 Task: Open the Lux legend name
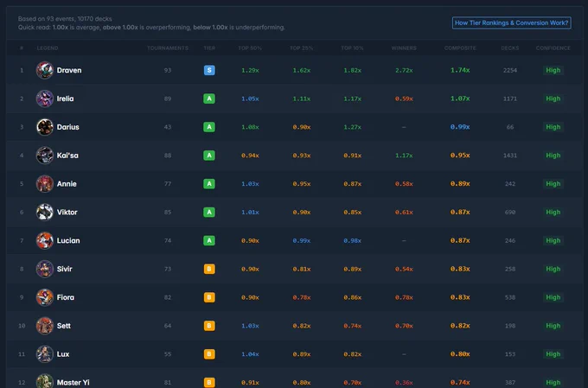pyautogui.click(x=63, y=354)
